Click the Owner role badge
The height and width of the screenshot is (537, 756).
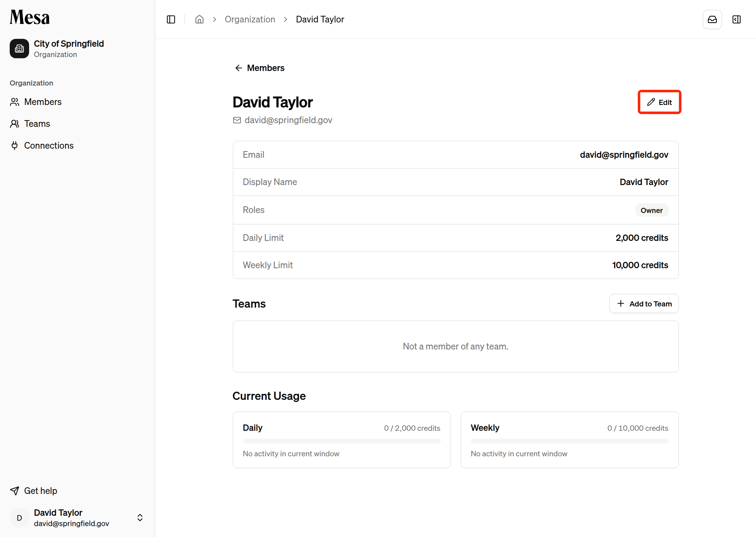tap(651, 210)
